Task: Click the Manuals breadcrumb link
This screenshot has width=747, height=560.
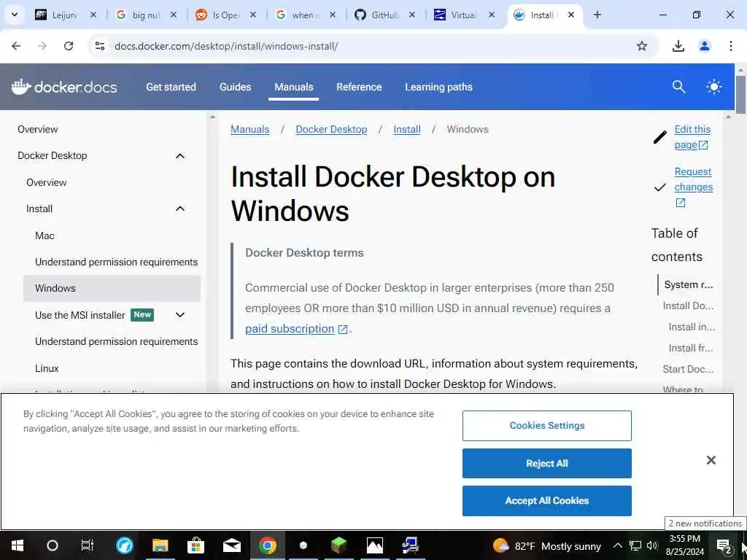Action: [x=250, y=130]
